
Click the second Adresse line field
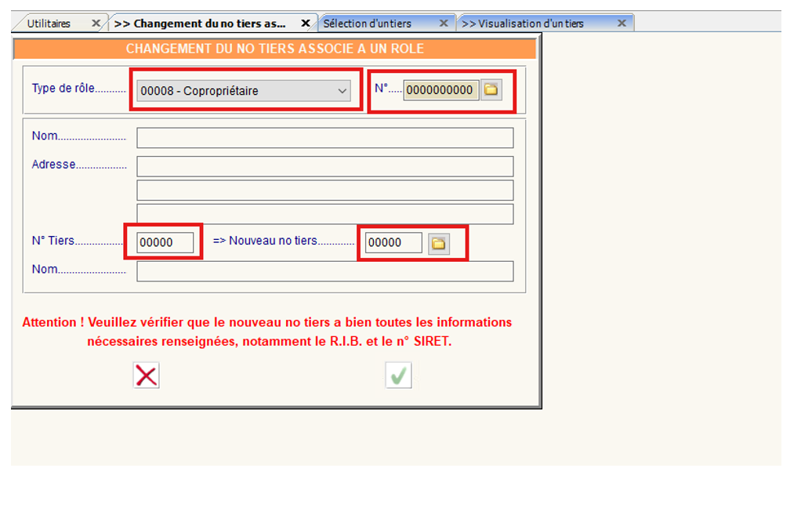click(x=324, y=190)
